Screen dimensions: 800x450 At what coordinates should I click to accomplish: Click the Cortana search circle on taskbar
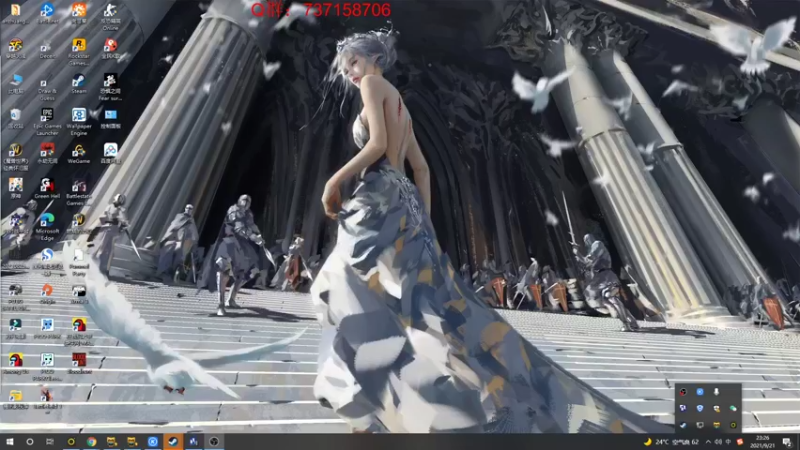point(30,442)
